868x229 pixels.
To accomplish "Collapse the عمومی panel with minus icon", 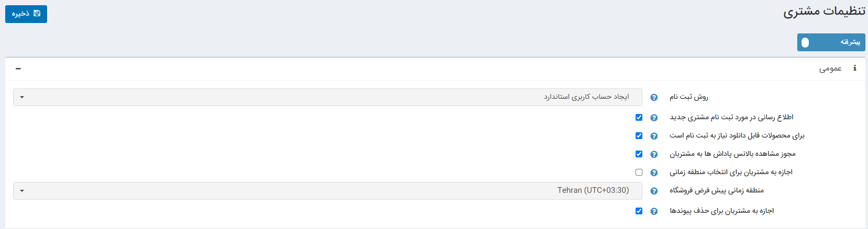I will (18, 68).
